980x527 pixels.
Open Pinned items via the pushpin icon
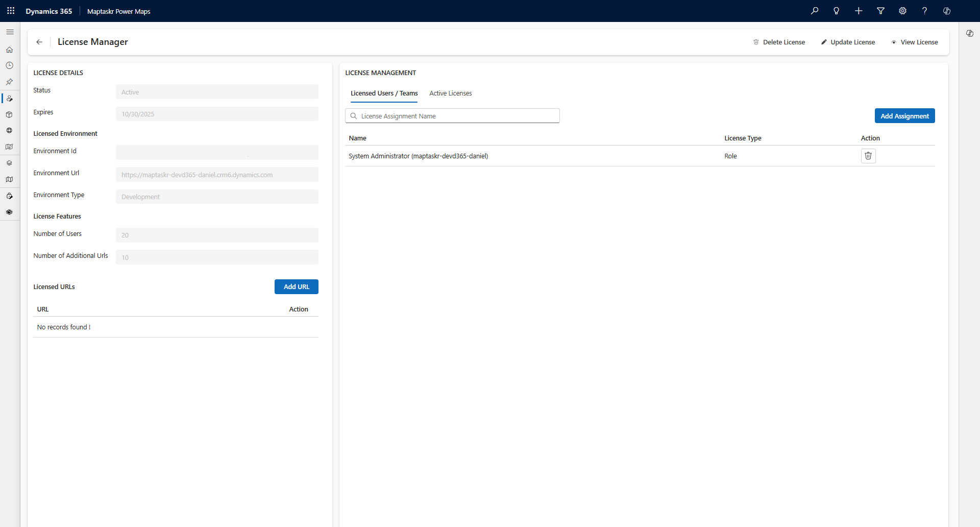coord(9,82)
